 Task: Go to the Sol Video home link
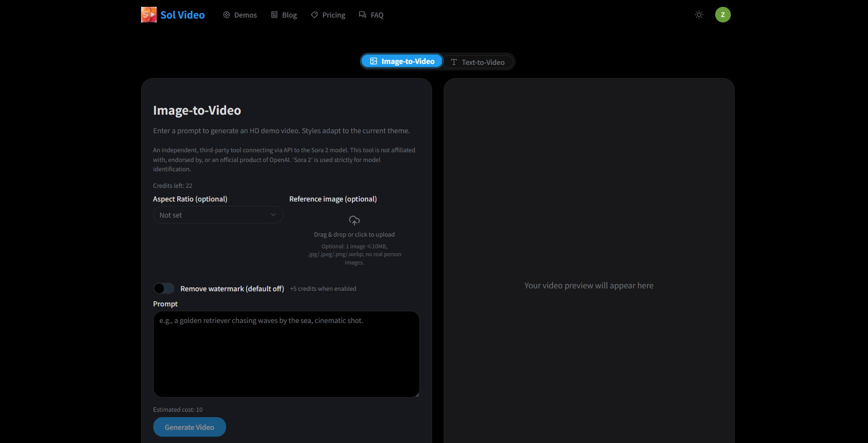183,15
